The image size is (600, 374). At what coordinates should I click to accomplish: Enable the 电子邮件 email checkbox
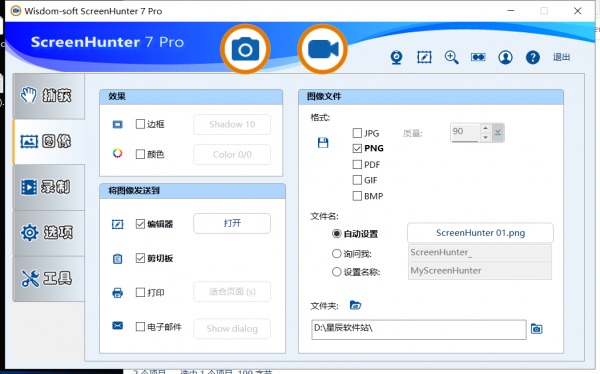coord(140,327)
